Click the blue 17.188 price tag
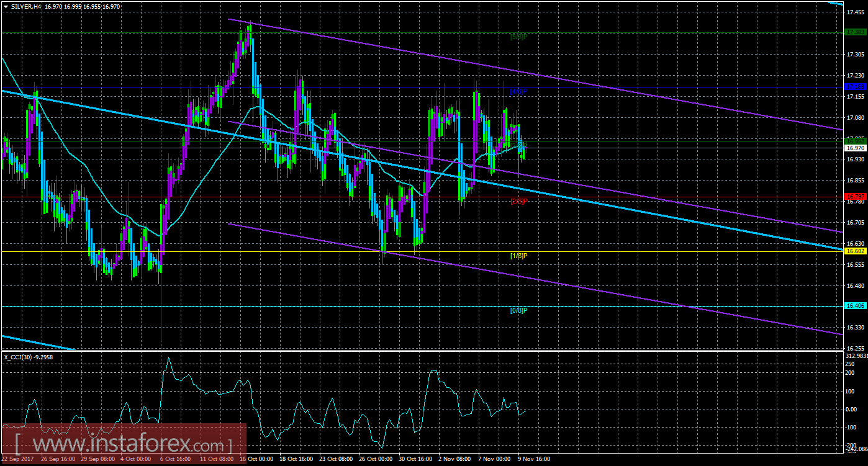The height and width of the screenshot is (466, 868). click(855, 87)
